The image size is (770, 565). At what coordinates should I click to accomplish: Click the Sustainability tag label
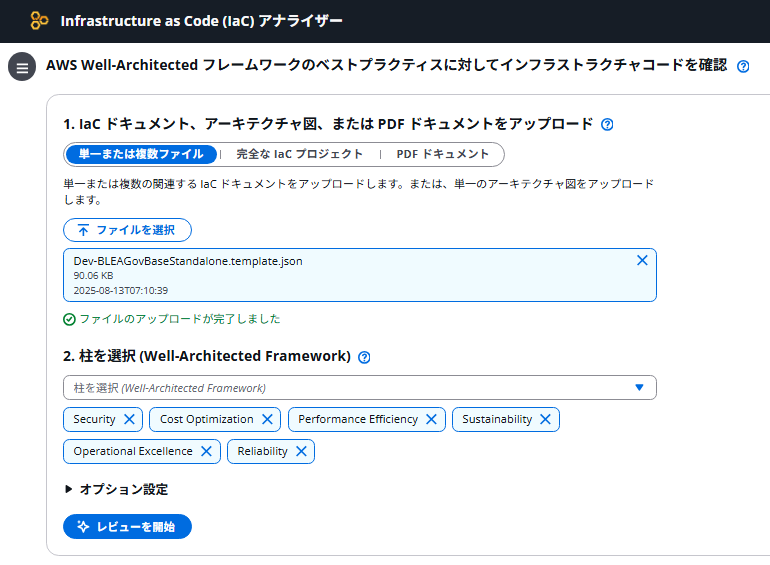click(497, 419)
